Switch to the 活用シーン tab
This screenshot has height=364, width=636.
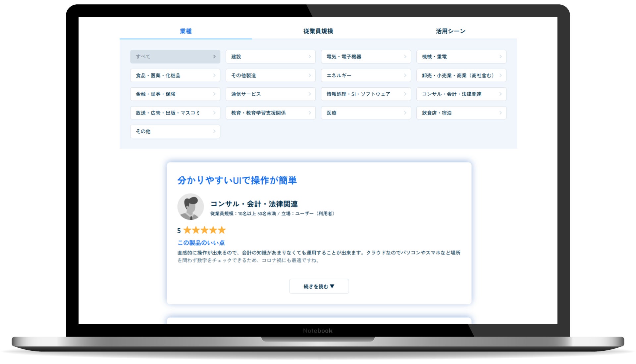450,31
